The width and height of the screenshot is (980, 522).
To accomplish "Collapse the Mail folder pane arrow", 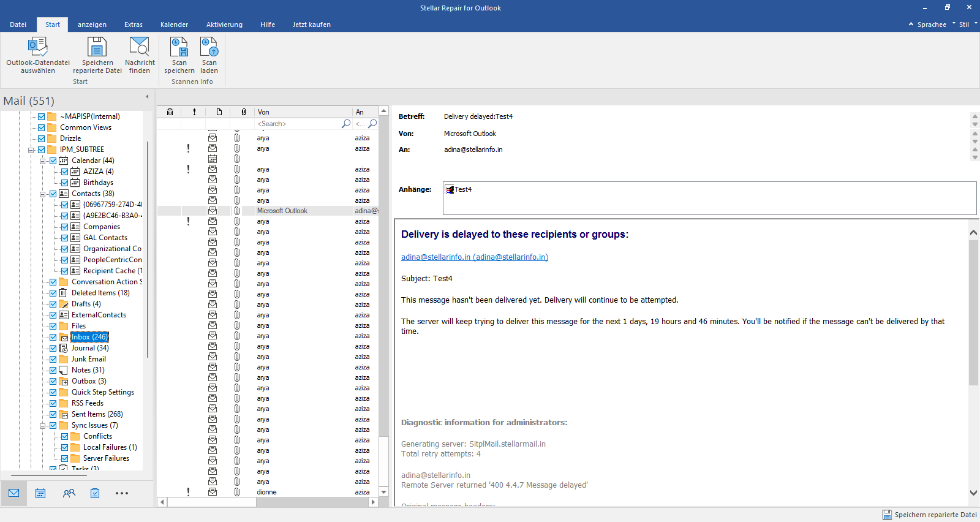I will (147, 97).
